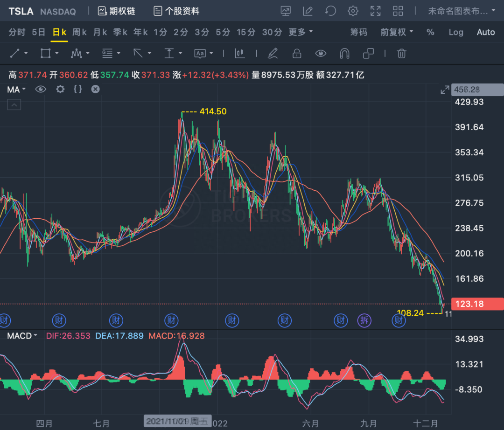Select the line drawing tool
The width and height of the screenshot is (504, 430).
15,53
